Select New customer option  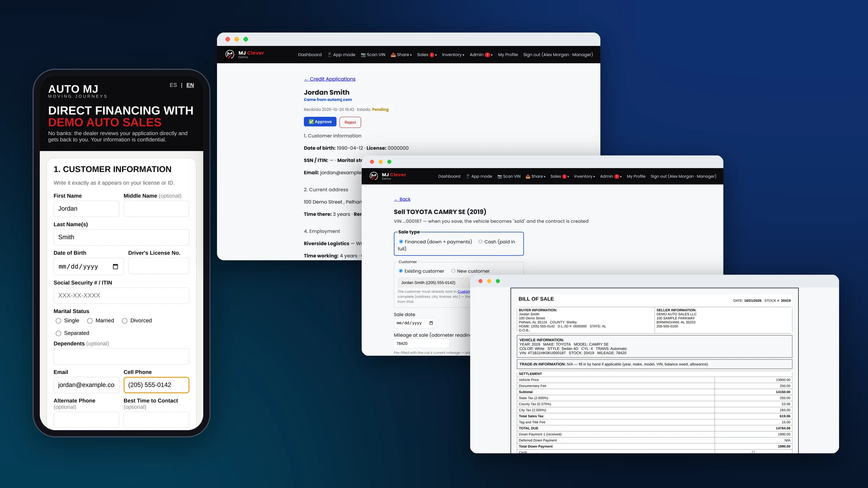(453, 271)
